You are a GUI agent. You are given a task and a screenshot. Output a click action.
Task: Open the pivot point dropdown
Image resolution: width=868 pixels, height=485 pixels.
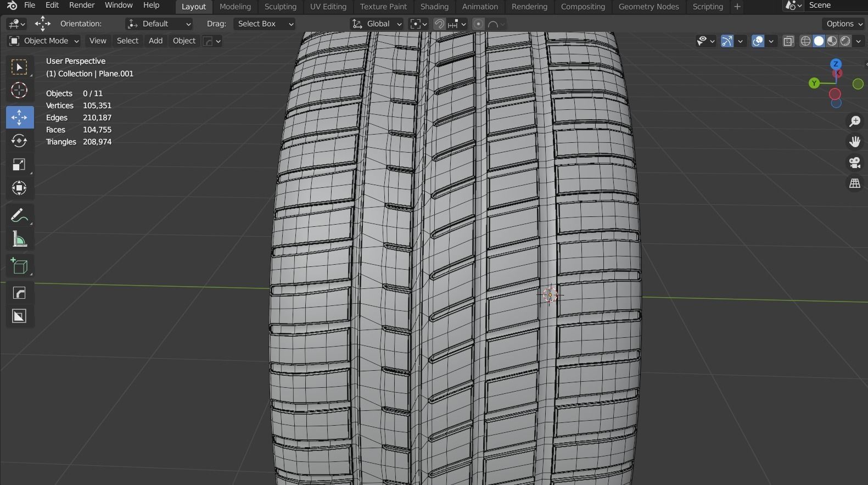click(418, 24)
